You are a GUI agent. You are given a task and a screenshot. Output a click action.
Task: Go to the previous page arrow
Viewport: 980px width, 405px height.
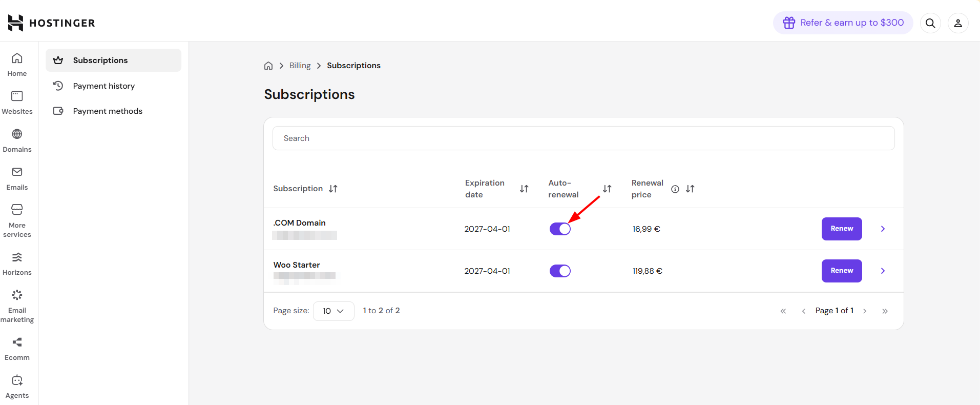pyautogui.click(x=804, y=311)
